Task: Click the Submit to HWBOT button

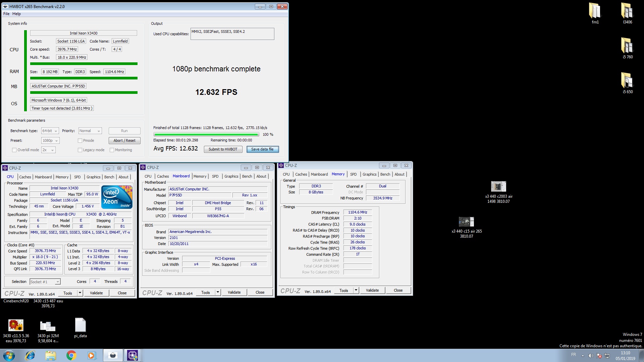Action: [x=223, y=149]
